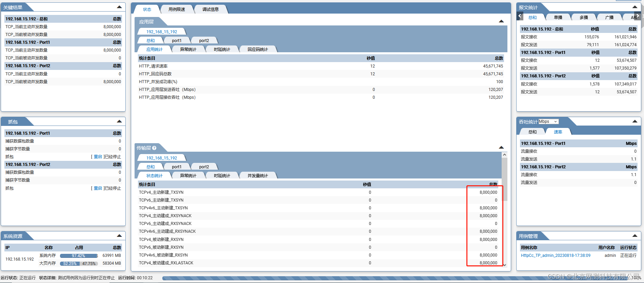Collapse the 抓包 panel

click(x=119, y=121)
